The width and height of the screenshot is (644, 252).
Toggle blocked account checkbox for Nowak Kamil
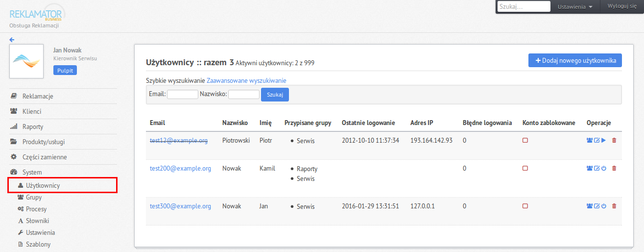pyautogui.click(x=525, y=168)
